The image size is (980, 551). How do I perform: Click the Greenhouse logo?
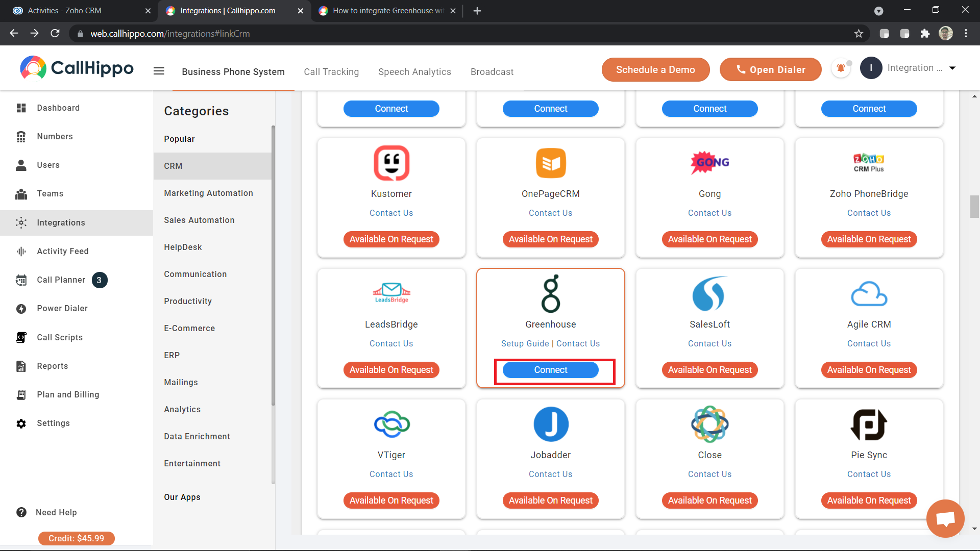click(551, 293)
